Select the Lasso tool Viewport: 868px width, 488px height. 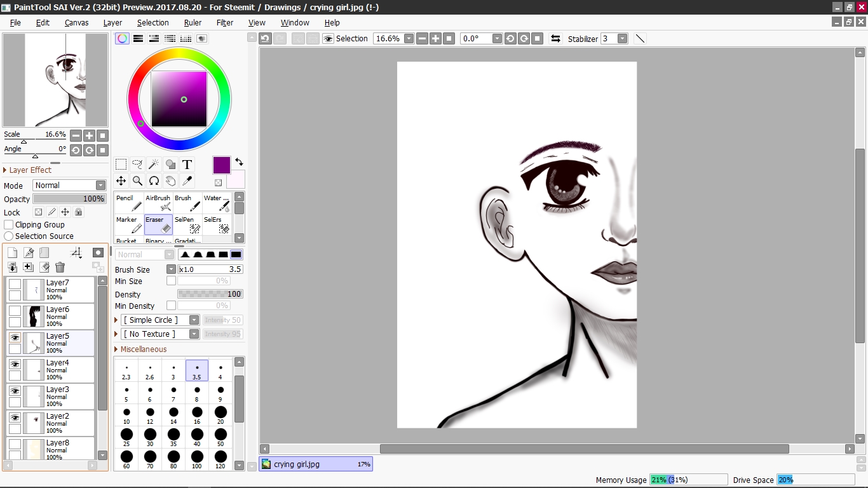[137, 165]
